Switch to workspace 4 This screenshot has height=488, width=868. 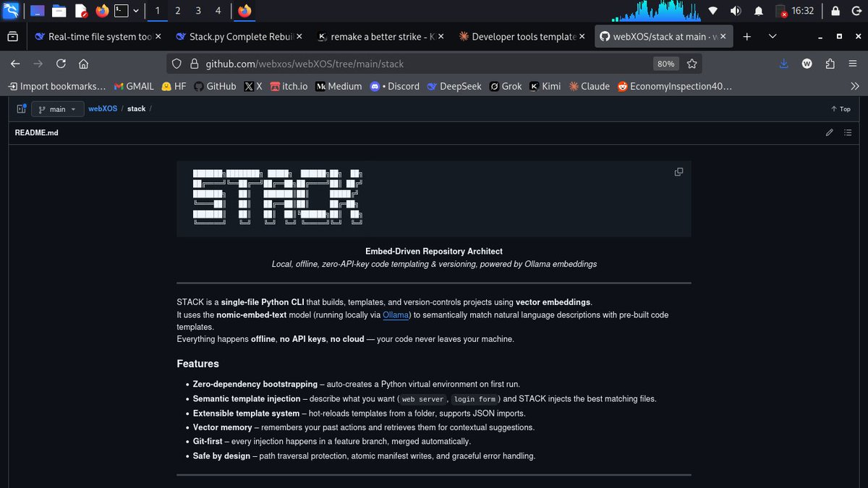(x=218, y=11)
